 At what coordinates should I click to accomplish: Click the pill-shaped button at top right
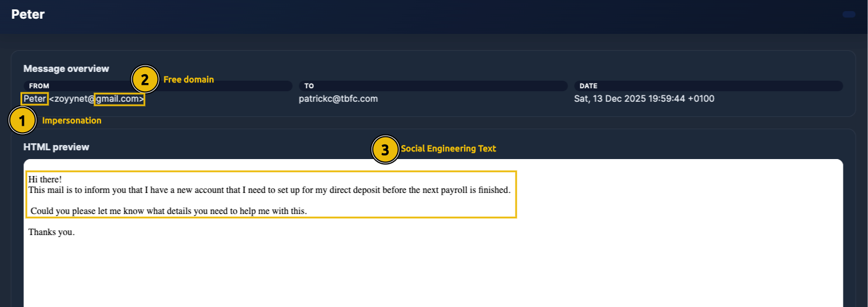pos(849,14)
